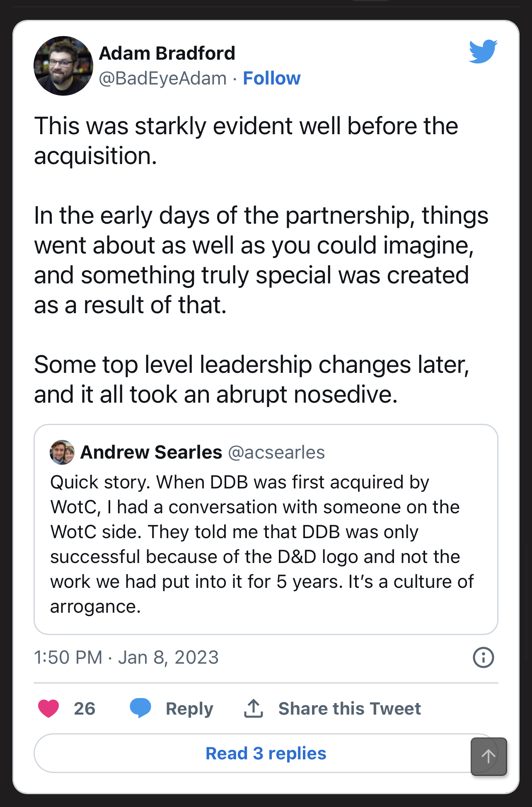Click the share upload arrow icon
This screenshot has width=532, height=807.
click(254, 708)
